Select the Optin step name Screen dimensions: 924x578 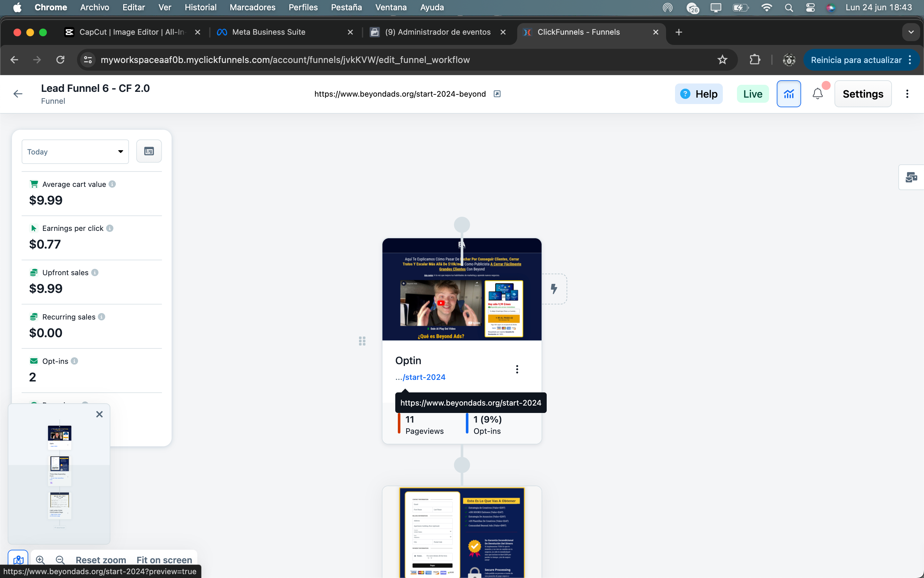tap(408, 361)
